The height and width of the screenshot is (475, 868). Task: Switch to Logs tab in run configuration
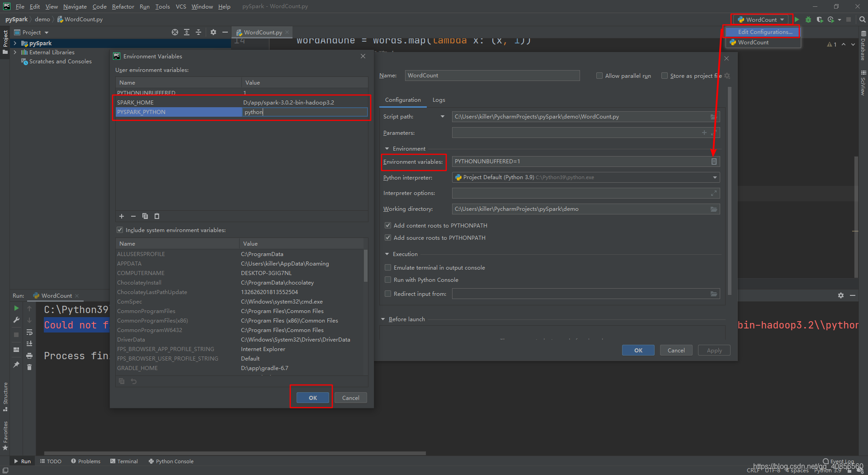(439, 100)
